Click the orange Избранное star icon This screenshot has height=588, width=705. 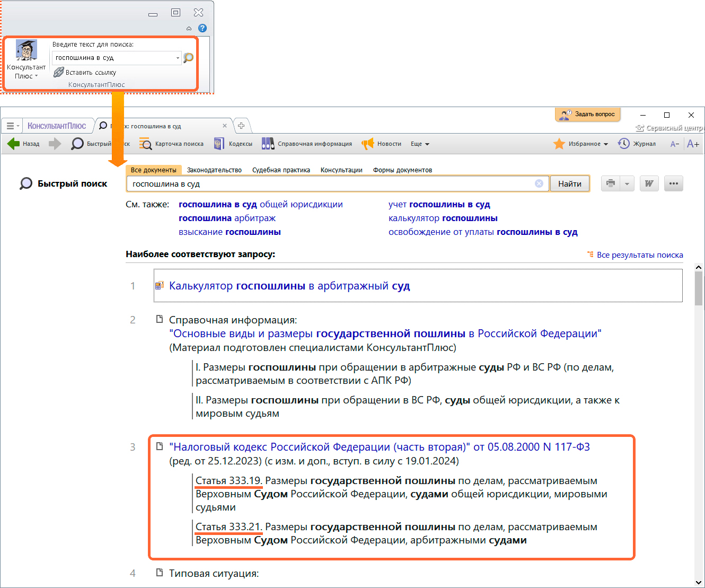(x=559, y=144)
